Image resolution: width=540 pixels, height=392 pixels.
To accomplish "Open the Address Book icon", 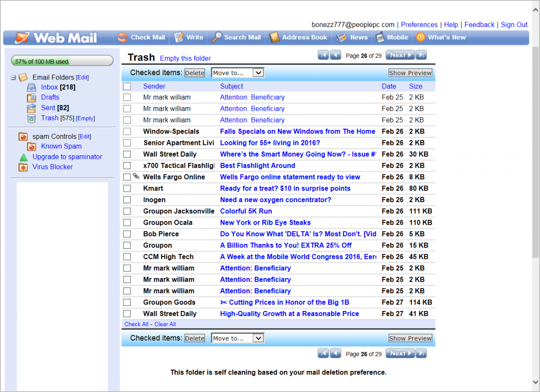I will point(274,37).
